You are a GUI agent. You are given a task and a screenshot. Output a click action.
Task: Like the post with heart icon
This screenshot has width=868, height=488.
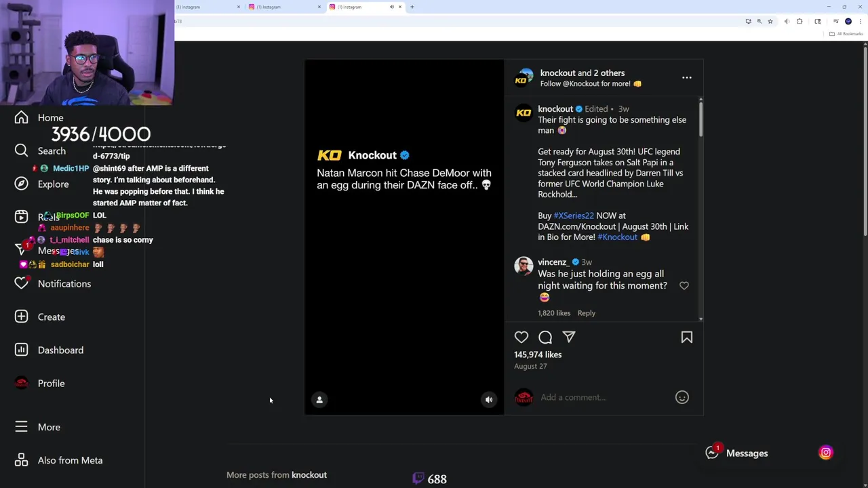tap(521, 337)
